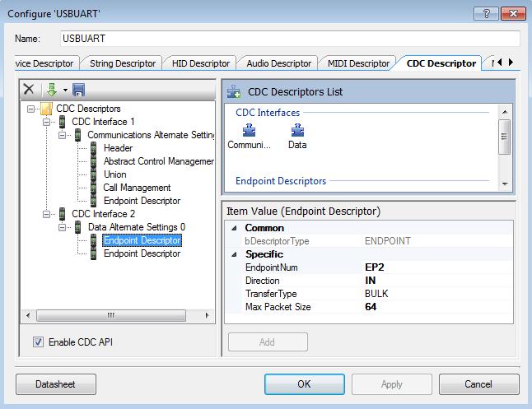Click the Header item icon
532x409 pixels.
(93, 148)
